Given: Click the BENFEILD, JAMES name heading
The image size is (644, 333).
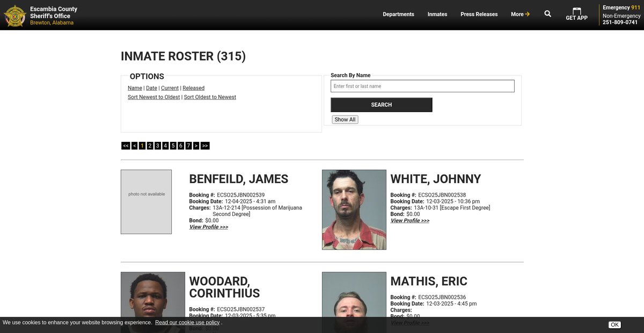Looking at the screenshot, I should [x=239, y=179].
